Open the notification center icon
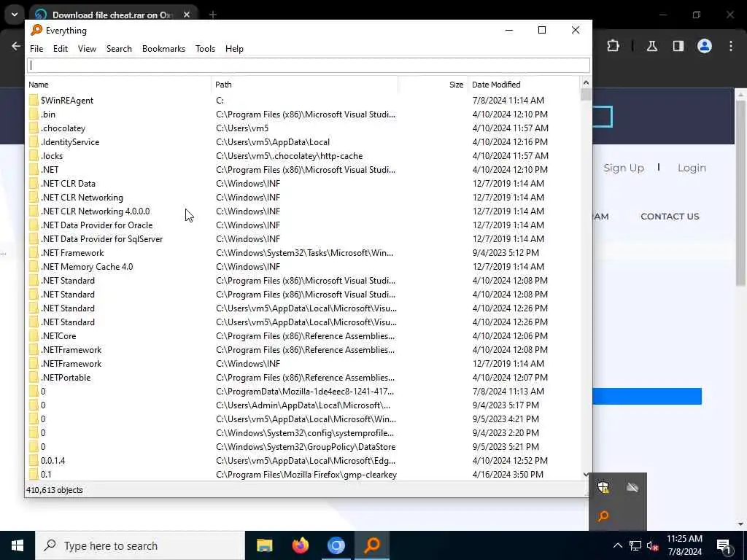 [x=724, y=545]
